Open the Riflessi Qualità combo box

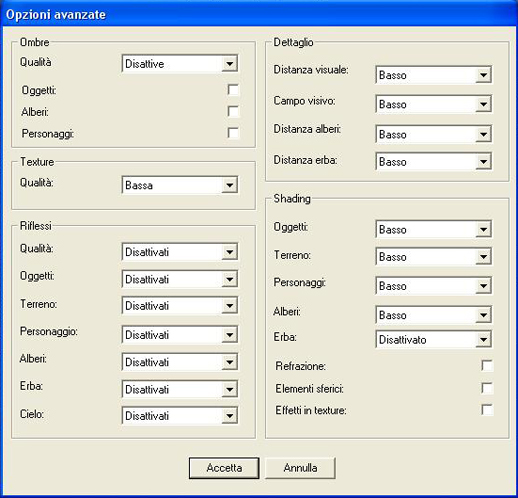click(180, 252)
